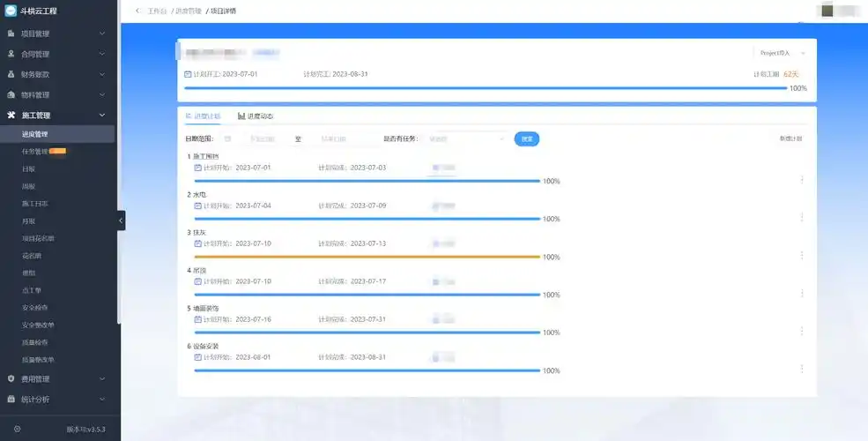Click the overall project progress bar

pos(486,88)
